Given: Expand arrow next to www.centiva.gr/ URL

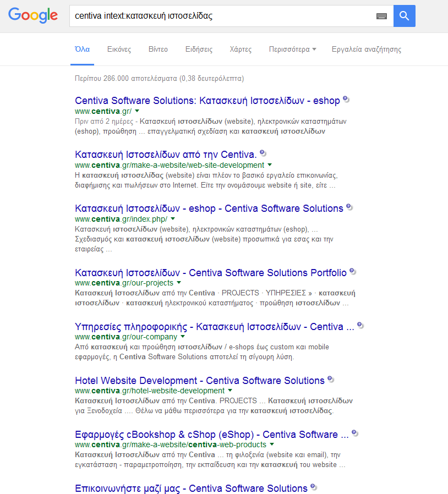Looking at the screenshot, I should click(x=137, y=111).
